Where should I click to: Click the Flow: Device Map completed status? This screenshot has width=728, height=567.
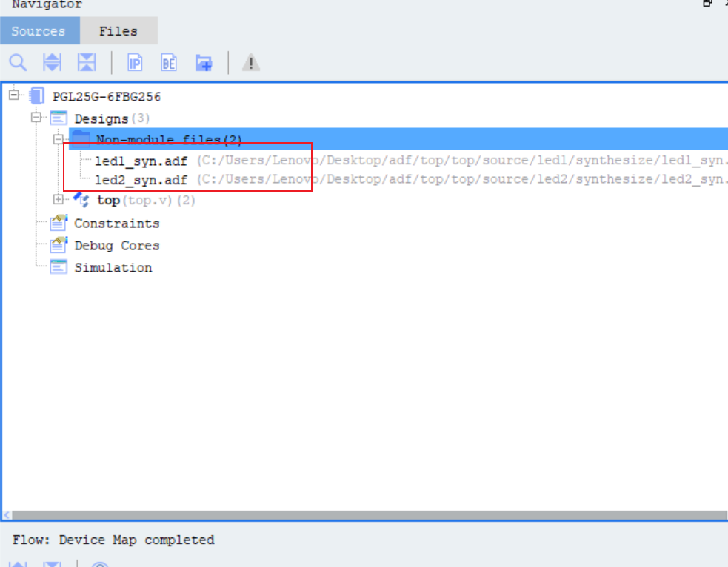click(113, 540)
